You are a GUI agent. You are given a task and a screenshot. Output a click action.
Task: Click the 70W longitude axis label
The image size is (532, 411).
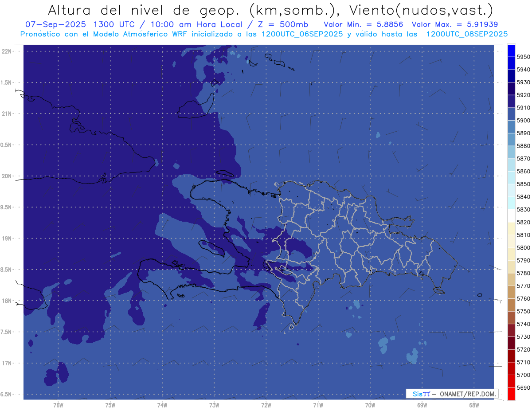[370, 406]
